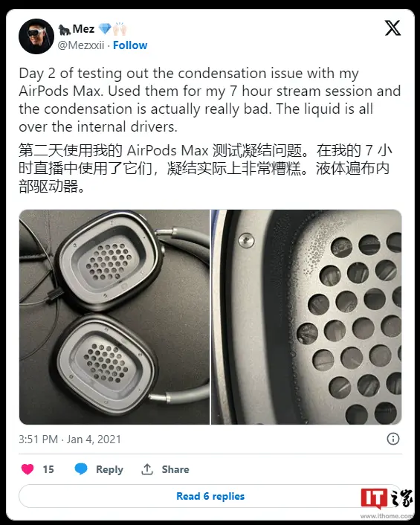Viewport: 420px width, 525px height.
Task: Open Mez's profile avatar
Action: click(36, 36)
